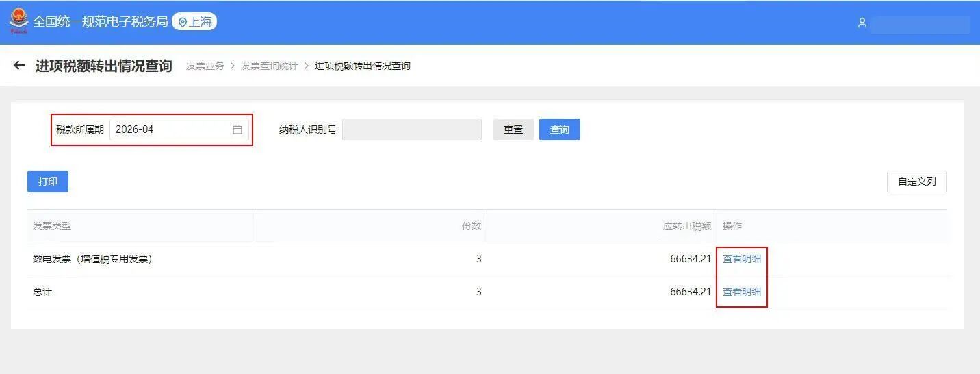Viewport: 980px width, 374px height.
Task: Click the tax bureau emblem logo
Action: click(x=18, y=21)
